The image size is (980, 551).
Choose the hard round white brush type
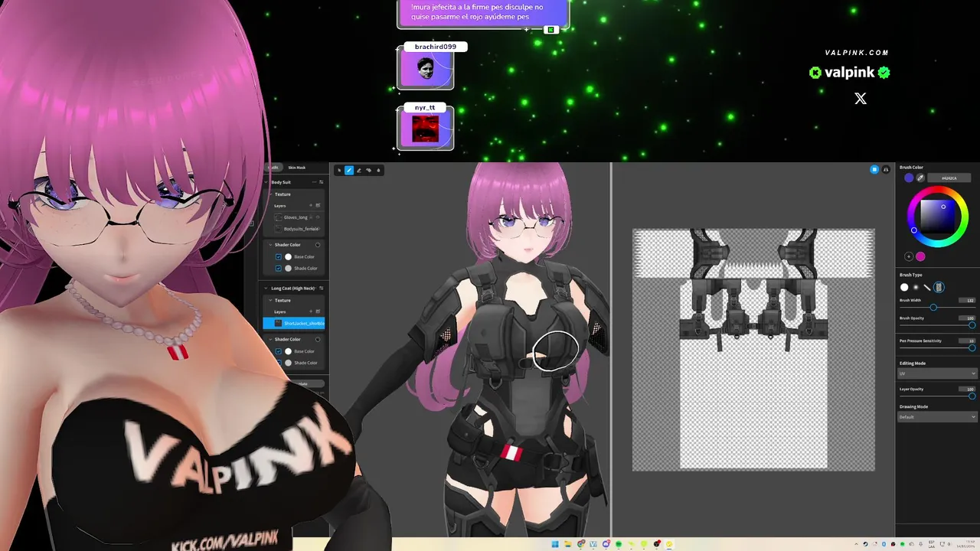point(904,287)
